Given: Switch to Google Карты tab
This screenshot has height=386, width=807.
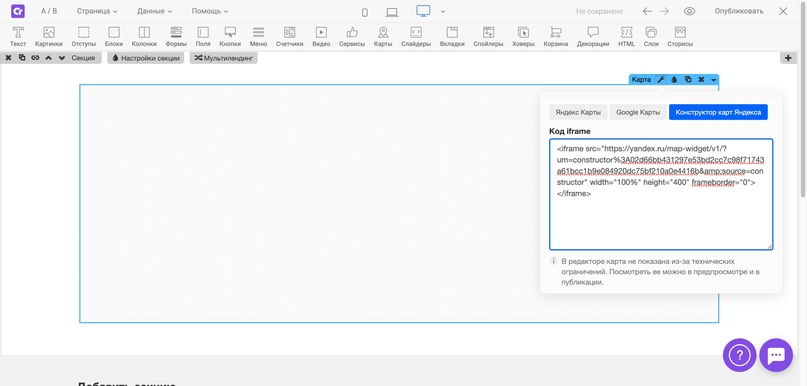Looking at the screenshot, I should [x=638, y=112].
